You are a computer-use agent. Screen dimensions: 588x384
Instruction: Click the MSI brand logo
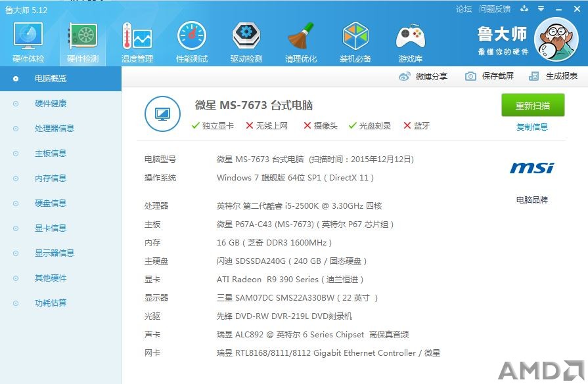coord(531,168)
